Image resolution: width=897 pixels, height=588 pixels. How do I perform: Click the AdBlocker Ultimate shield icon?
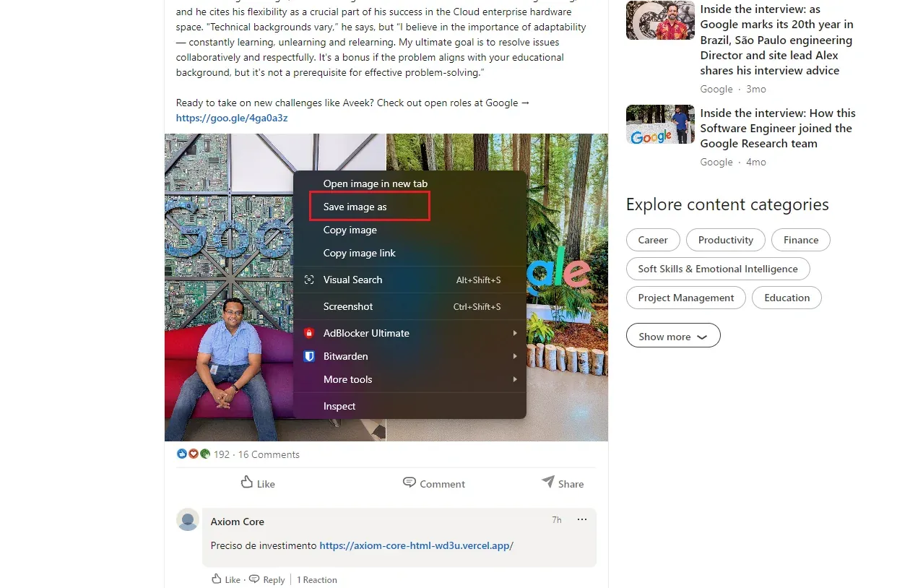[309, 333]
